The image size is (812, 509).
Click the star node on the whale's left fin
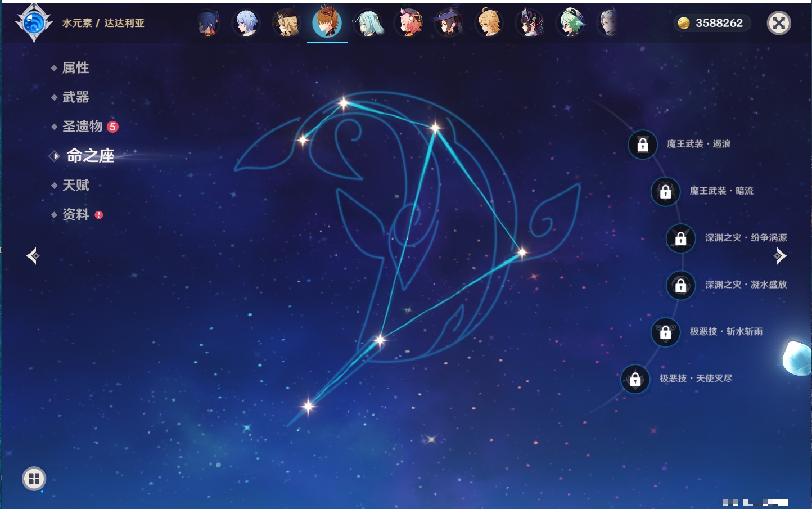pos(303,139)
